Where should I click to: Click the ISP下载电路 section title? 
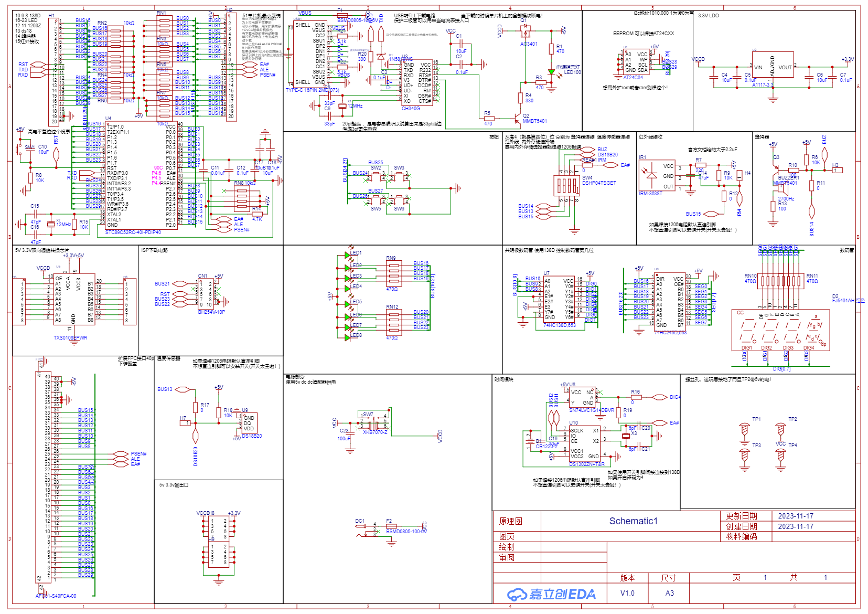point(155,250)
